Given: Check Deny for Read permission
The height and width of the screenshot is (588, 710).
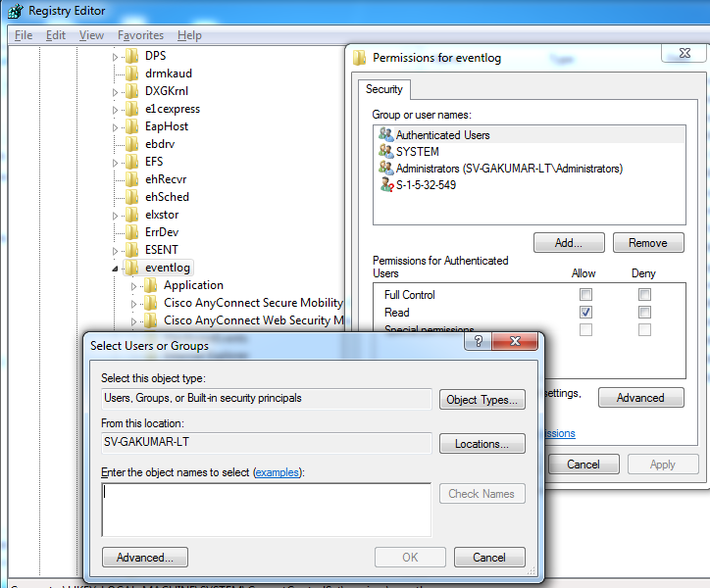Looking at the screenshot, I should [x=644, y=313].
